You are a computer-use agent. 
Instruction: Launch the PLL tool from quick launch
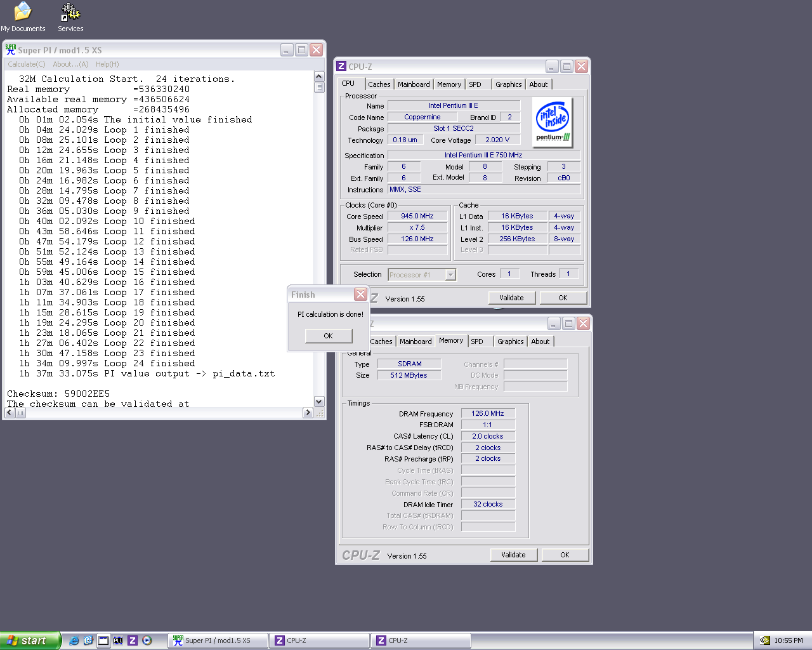118,640
